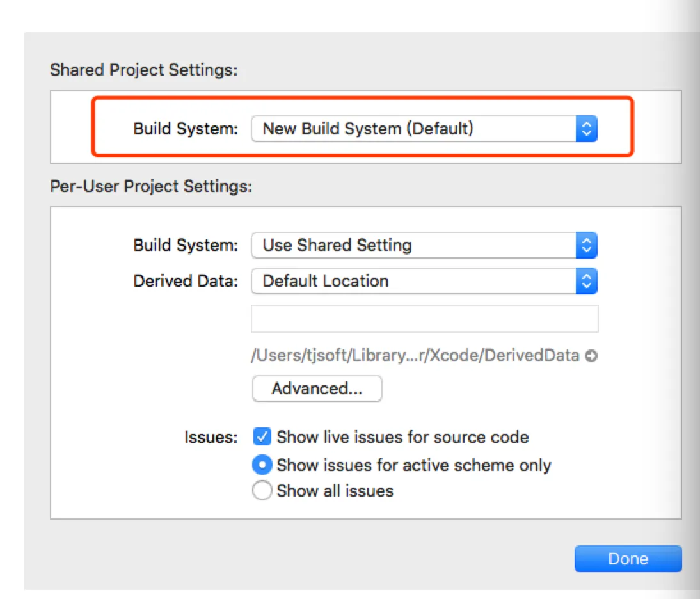Click blue arrows of Default Location popup
The width and height of the screenshot is (700, 599).
pos(586,281)
